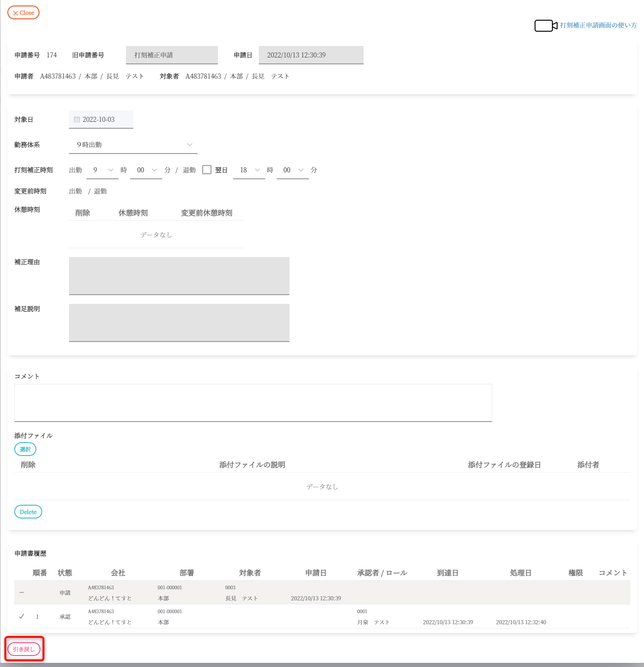
Task: Open the 出勤 minute dropdown showing 00
Action: point(146,170)
